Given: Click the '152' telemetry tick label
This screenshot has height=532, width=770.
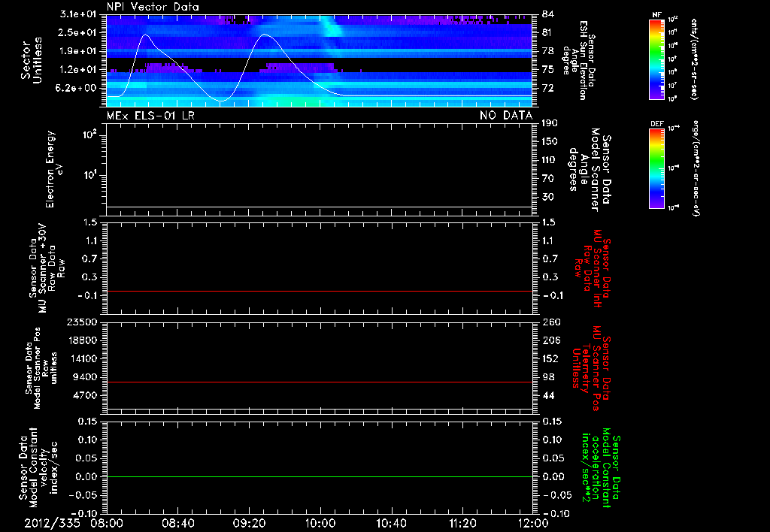Looking at the screenshot, I should click(x=550, y=358).
